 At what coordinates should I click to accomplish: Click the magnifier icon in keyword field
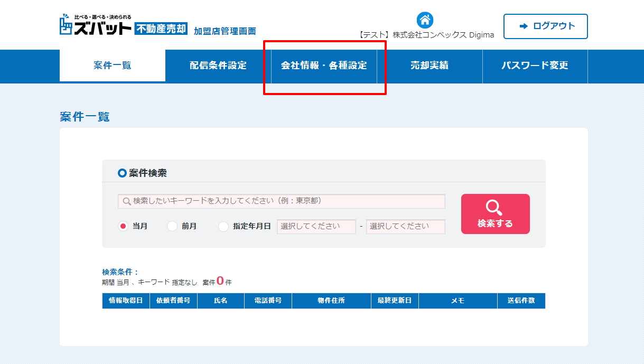coord(127,201)
